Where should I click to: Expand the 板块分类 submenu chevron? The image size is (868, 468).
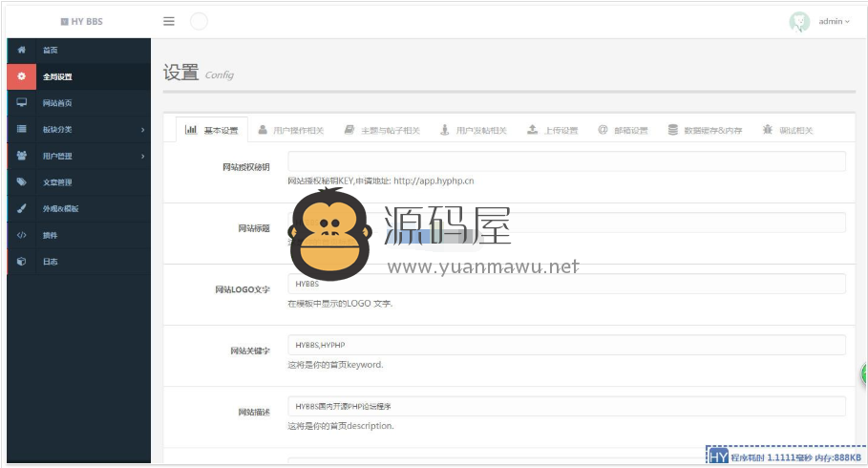coord(143,129)
